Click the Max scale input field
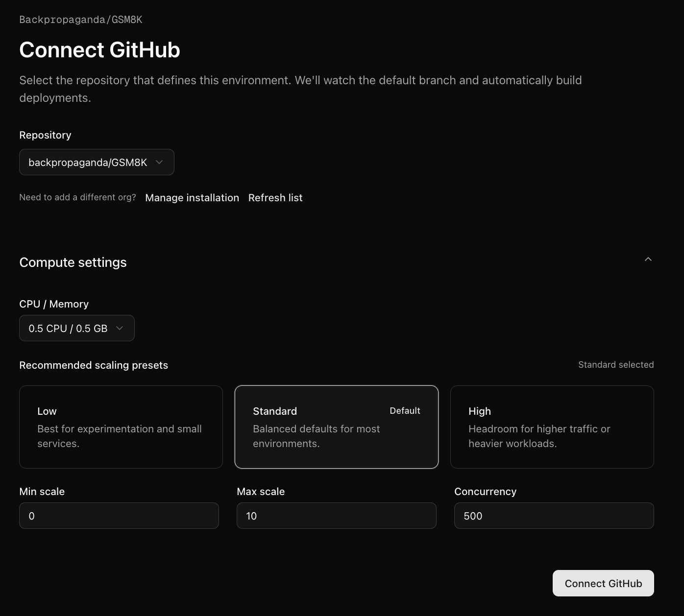This screenshot has height=616, width=684. [336, 516]
